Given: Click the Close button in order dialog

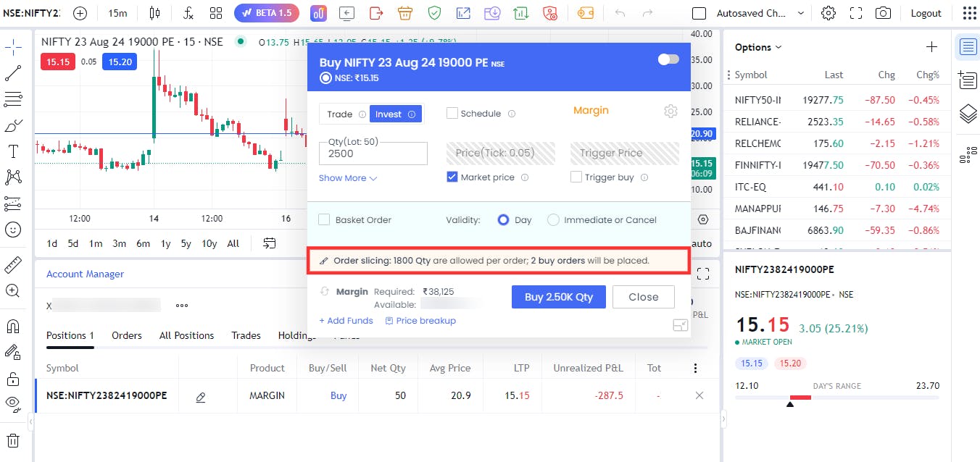Looking at the screenshot, I should pos(643,297).
